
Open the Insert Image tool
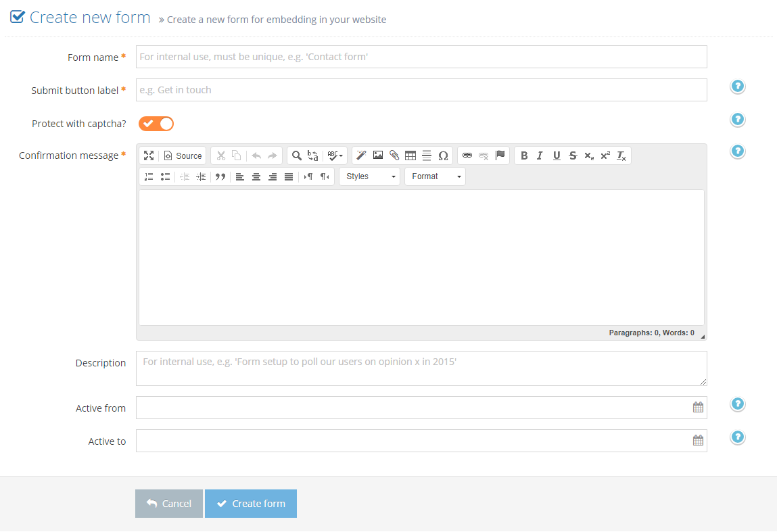377,155
